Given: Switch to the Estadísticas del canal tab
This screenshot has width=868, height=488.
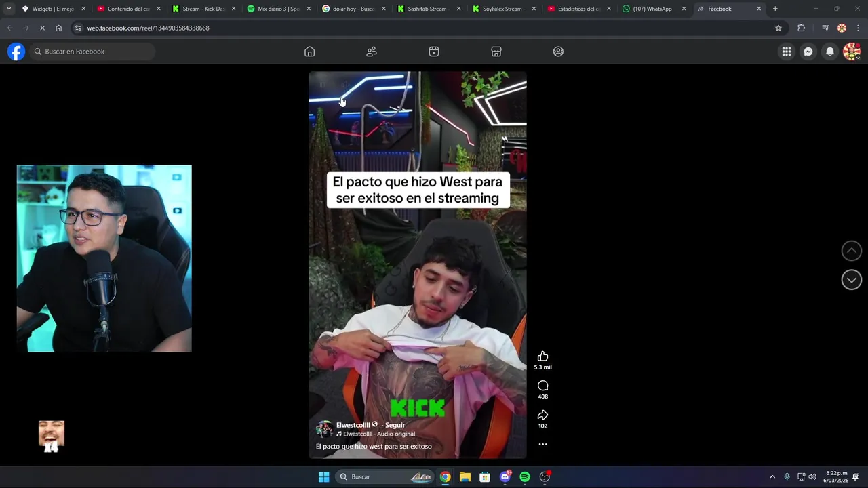Looking at the screenshot, I should tap(578, 9).
